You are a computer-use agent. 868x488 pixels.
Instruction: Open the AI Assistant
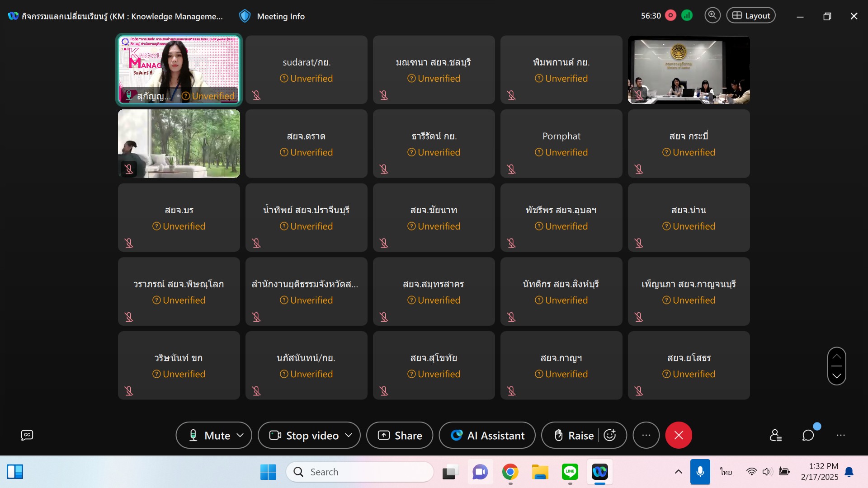pos(487,435)
